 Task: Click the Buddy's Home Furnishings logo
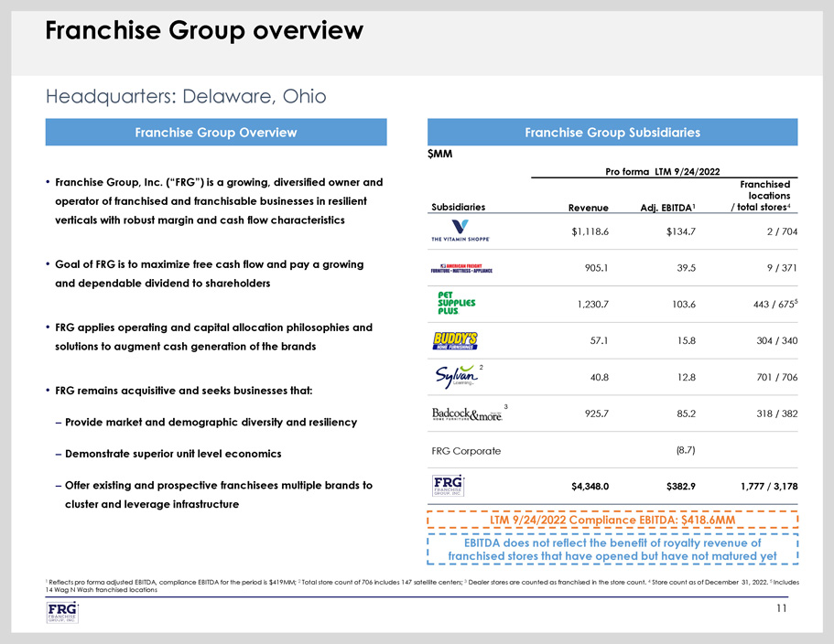pyautogui.click(x=460, y=341)
